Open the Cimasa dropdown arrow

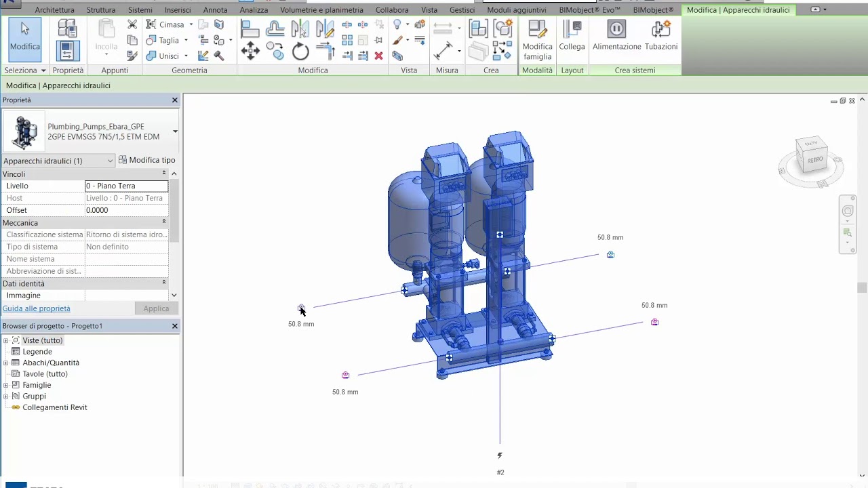click(191, 24)
